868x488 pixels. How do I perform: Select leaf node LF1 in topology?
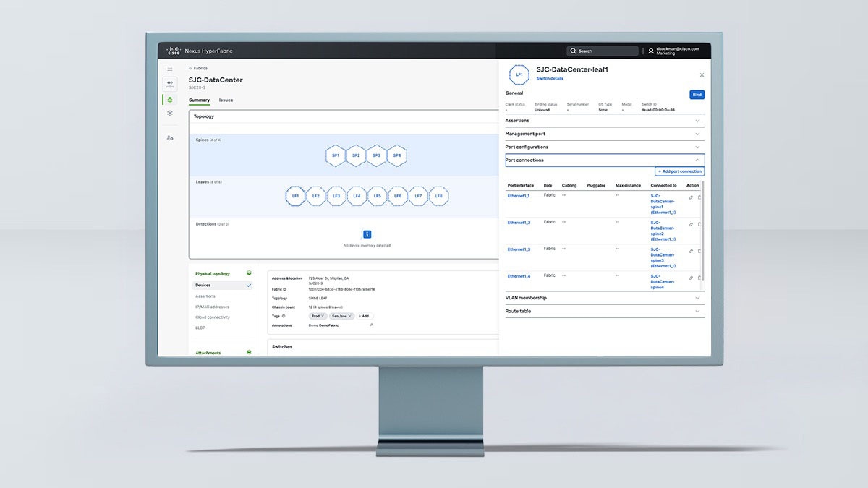pyautogui.click(x=295, y=196)
